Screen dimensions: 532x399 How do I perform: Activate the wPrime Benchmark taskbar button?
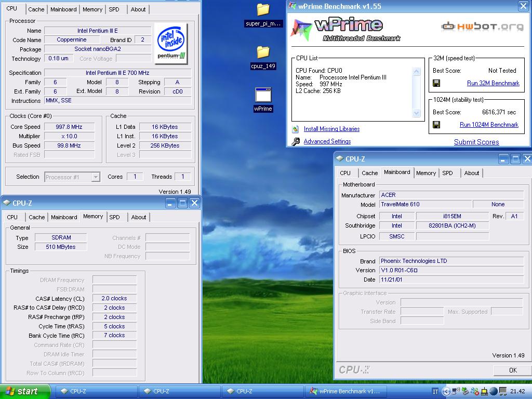(x=345, y=391)
